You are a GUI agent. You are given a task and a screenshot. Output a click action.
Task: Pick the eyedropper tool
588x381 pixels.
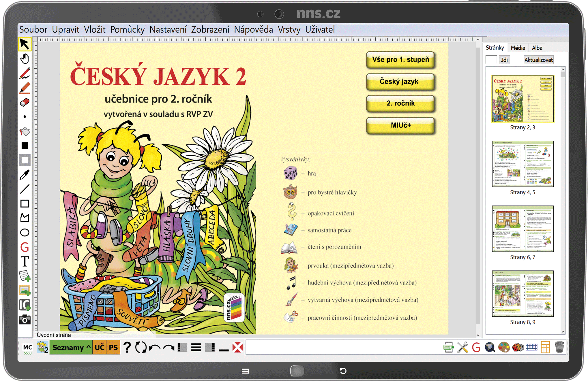pyautogui.click(x=25, y=175)
